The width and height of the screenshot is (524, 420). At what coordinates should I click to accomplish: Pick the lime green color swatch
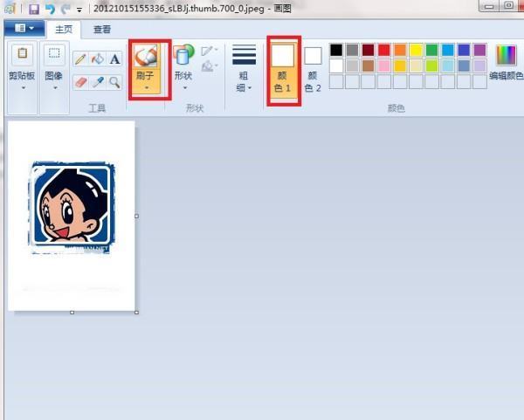coord(431,66)
